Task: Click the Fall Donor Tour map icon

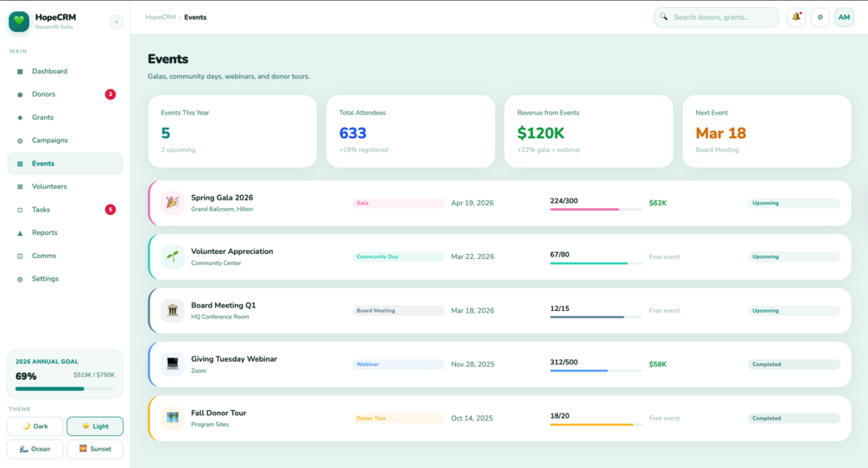Action: 173,418
